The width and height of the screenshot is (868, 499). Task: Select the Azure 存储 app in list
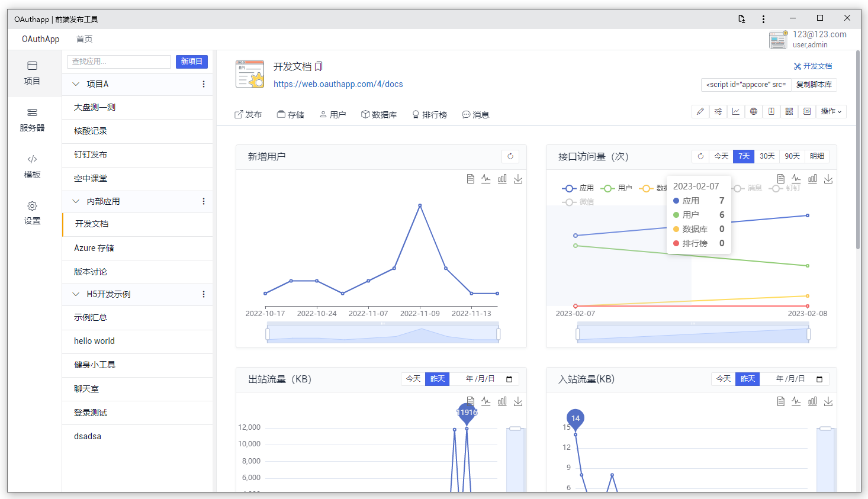(137, 248)
